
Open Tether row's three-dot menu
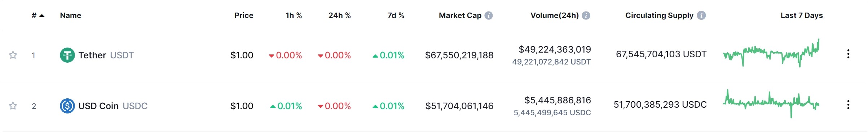pyautogui.click(x=848, y=54)
